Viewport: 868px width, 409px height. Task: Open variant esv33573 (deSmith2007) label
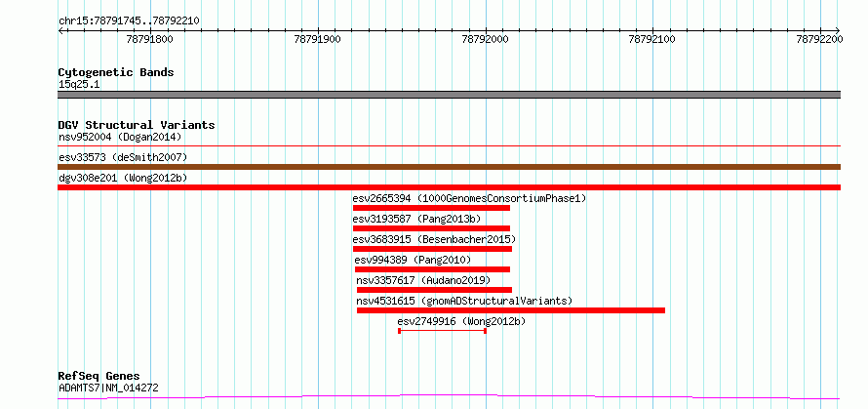click(123, 157)
